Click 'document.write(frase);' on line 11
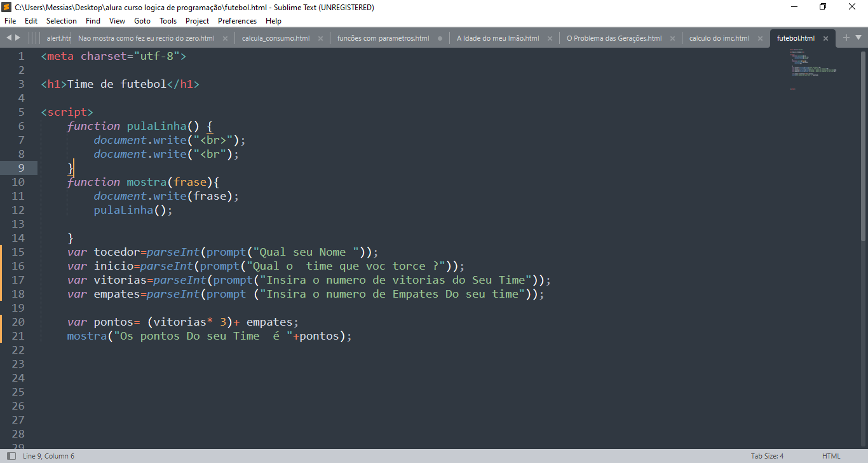868x463 pixels. tap(166, 196)
